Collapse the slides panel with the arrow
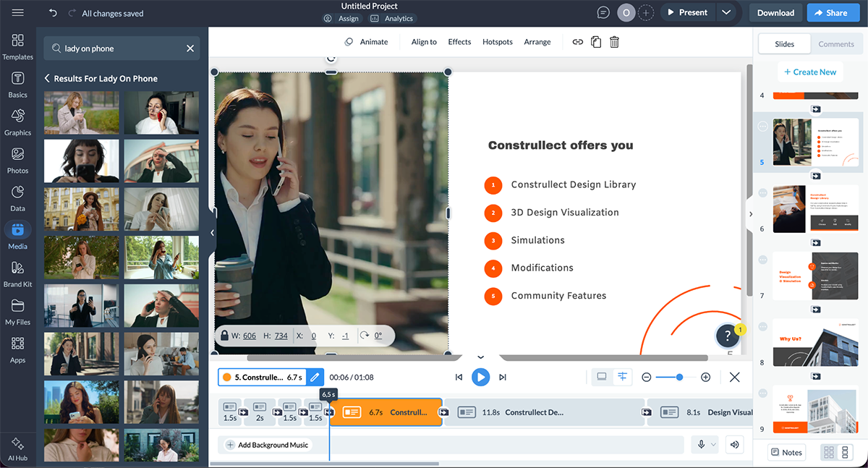Image resolution: width=868 pixels, height=468 pixels. tap(750, 214)
